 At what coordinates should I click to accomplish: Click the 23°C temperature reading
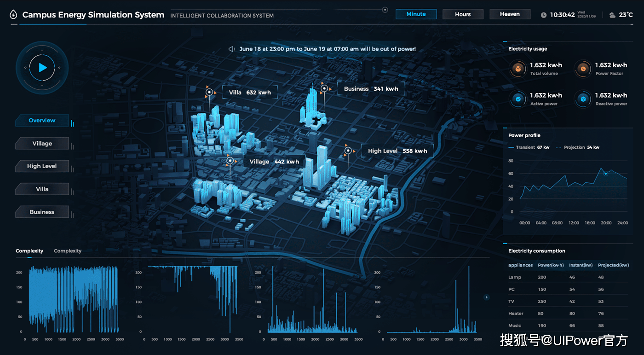coord(626,15)
